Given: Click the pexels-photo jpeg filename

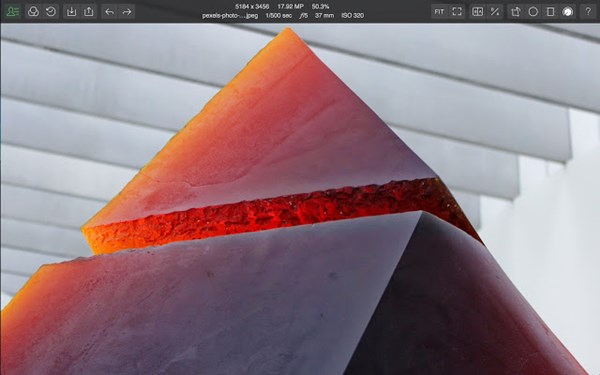Looking at the screenshot, I should click(x=230, y=16).
